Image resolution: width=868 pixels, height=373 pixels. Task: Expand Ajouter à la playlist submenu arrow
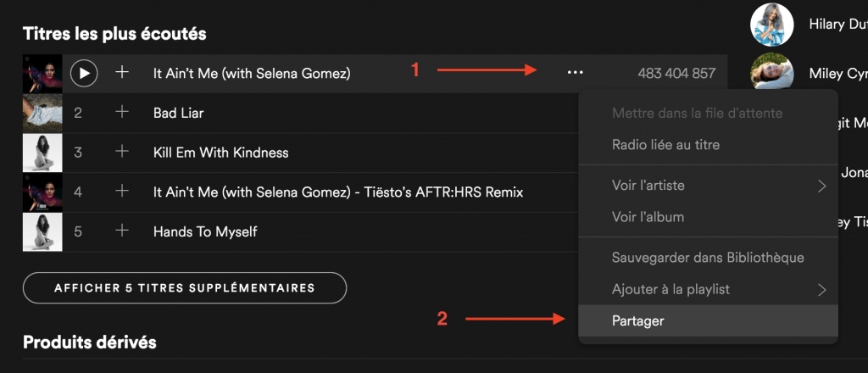[822, 289]
